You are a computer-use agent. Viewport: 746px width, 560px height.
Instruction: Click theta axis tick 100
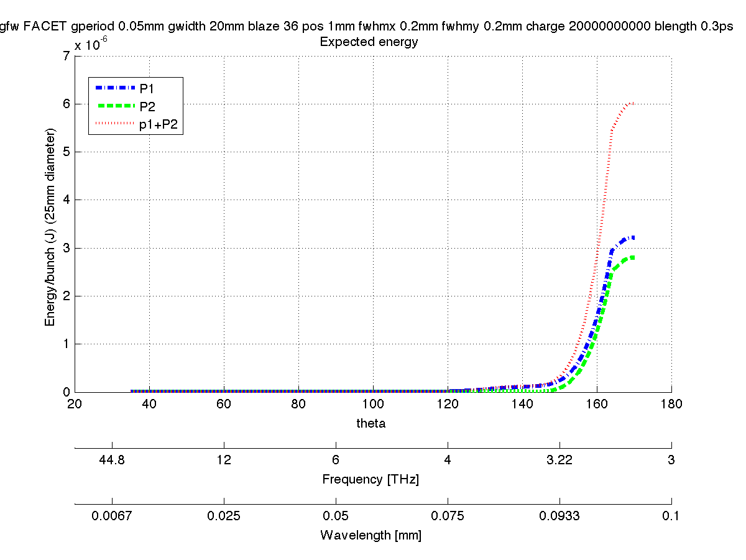coord(373,404)
